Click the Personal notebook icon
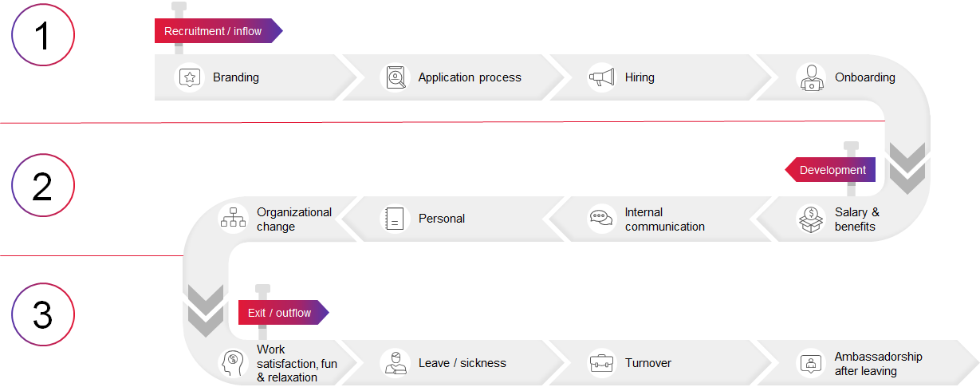980x391 pixels. [396, 219]
